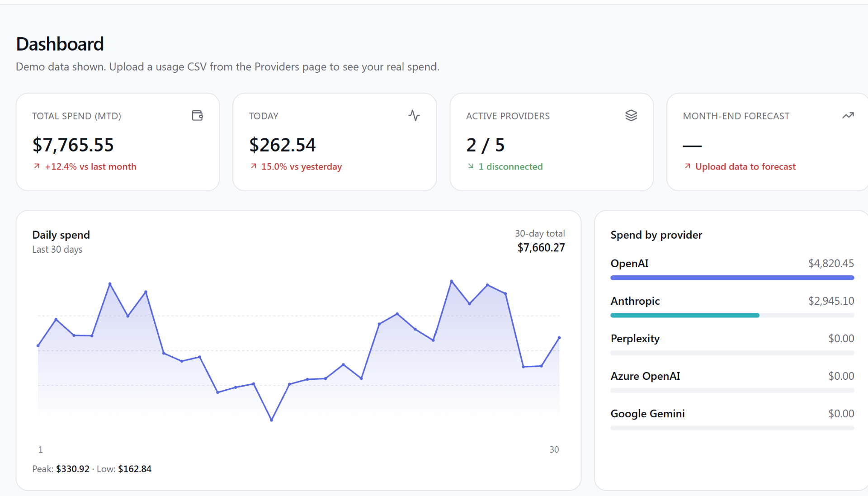Click the activity pulse icon on Today card
The height and width of the screenshot is (496, 868).
point(414,116)
